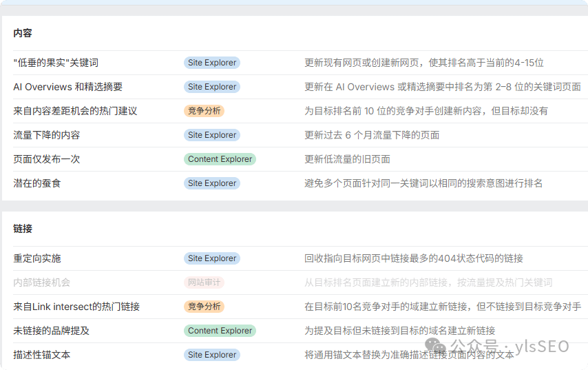The height and width of the screenshot is (370, 588).
Task: Click Site Explorer badge for 重定向实施
Action: tap(212, 258)
